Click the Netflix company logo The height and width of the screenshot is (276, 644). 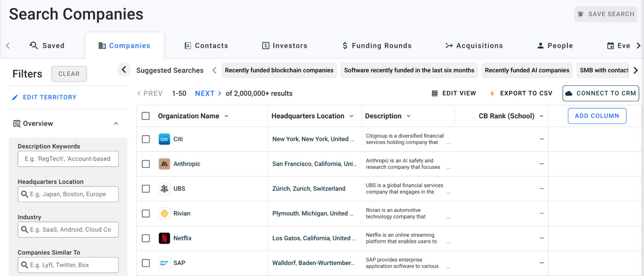click(x=164, y=238)
